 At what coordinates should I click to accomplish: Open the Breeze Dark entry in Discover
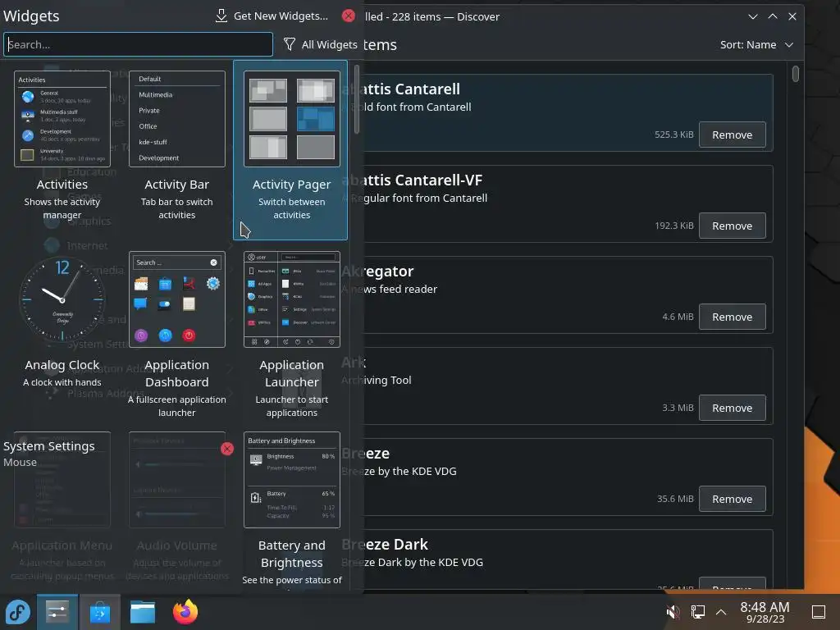click(568, 559)
